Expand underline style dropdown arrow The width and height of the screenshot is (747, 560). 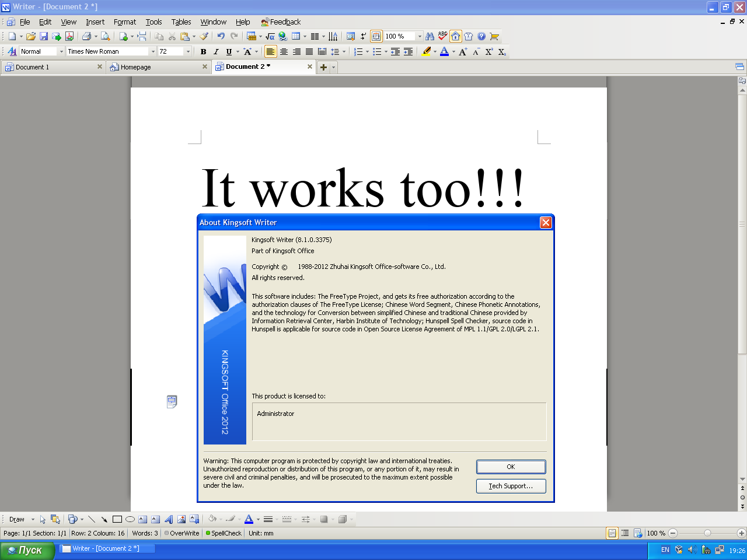238,51
